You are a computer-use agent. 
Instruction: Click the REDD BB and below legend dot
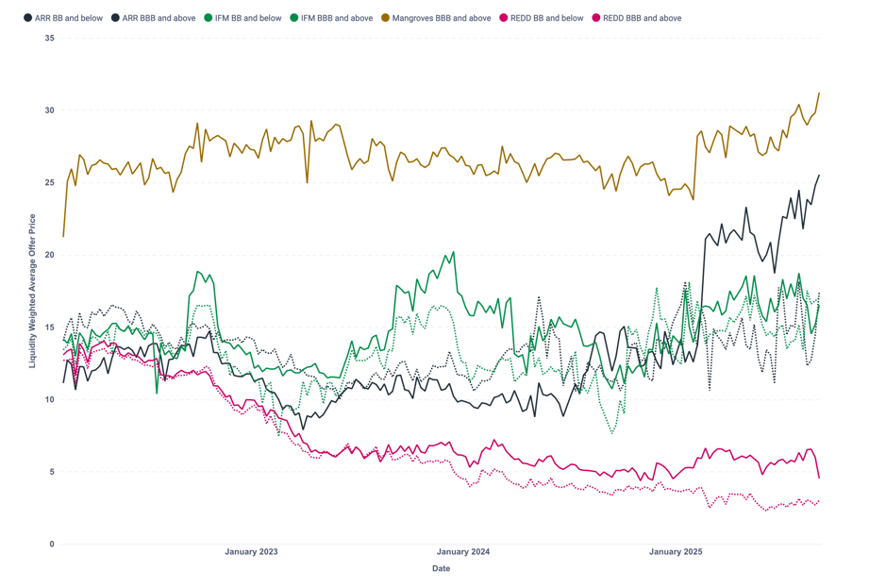coord(504,18)
